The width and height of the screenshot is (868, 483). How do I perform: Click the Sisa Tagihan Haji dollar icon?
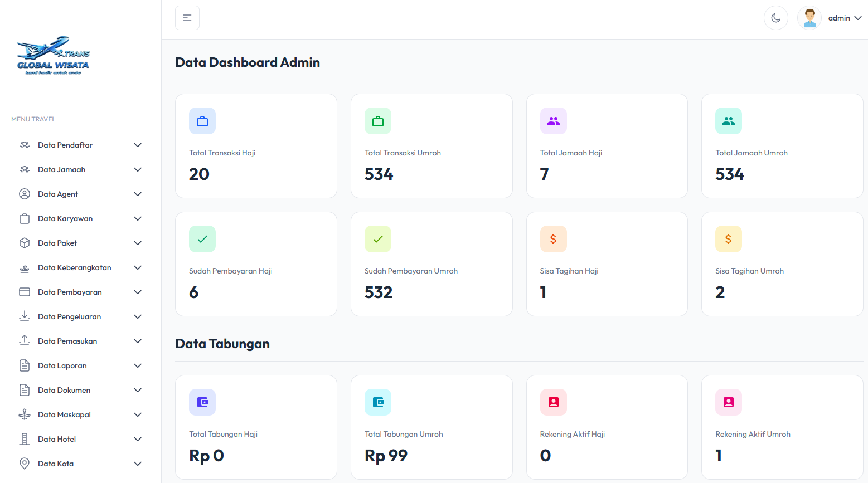tap(553, 239)
